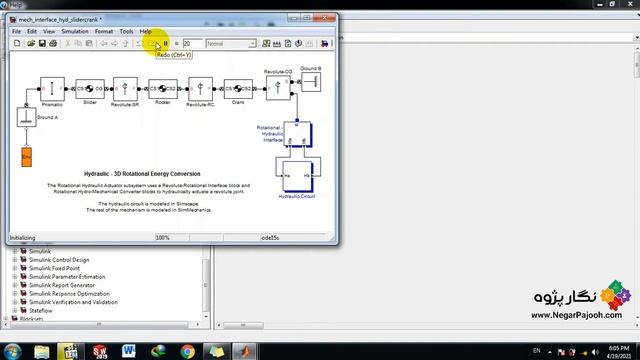This screenshot has width=640, height=360.
Task: Click the MATLAB taskbar icon
Action: pyautogui.click(x=245, y=351)
